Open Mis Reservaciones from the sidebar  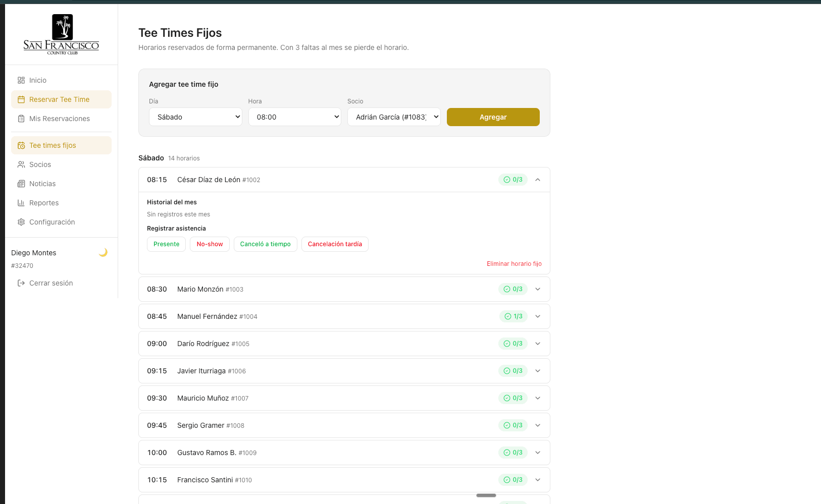tap(59, 119)
